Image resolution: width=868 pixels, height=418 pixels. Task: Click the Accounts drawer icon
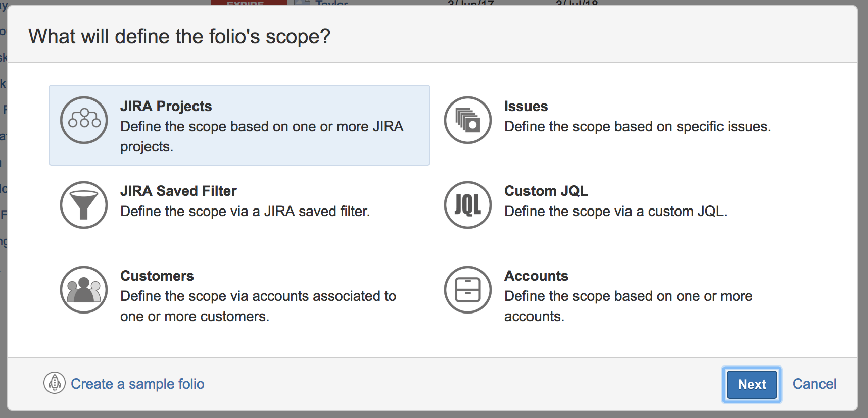pyautogui.click(x=468, y=290)
